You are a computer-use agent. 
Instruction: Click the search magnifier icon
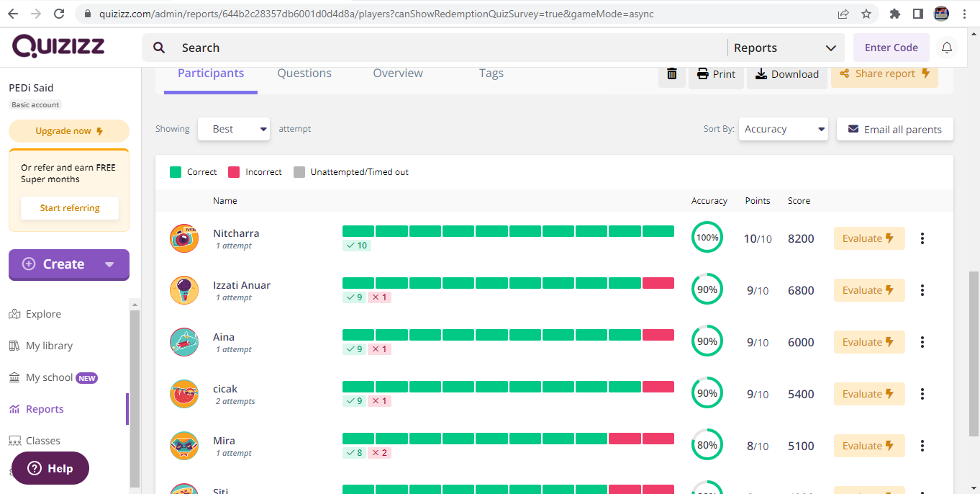[160, 48]
